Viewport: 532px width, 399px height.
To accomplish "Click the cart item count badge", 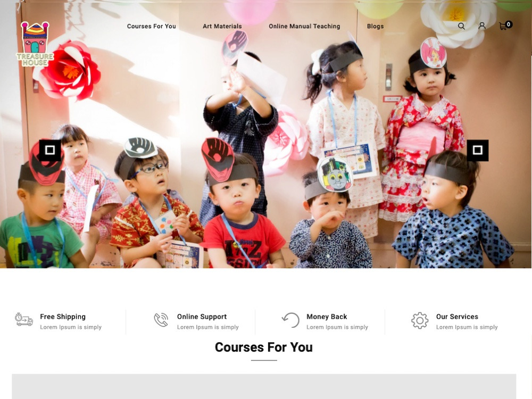I will point(509,24).
